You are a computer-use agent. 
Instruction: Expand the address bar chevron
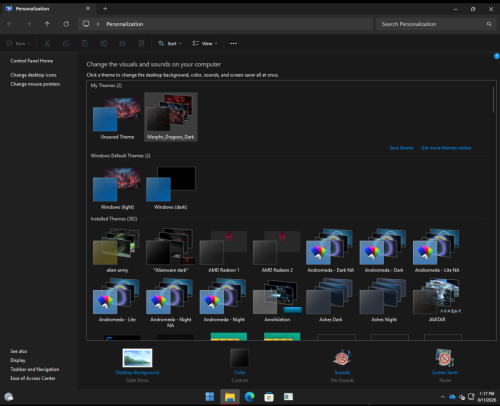click(98, 24)
